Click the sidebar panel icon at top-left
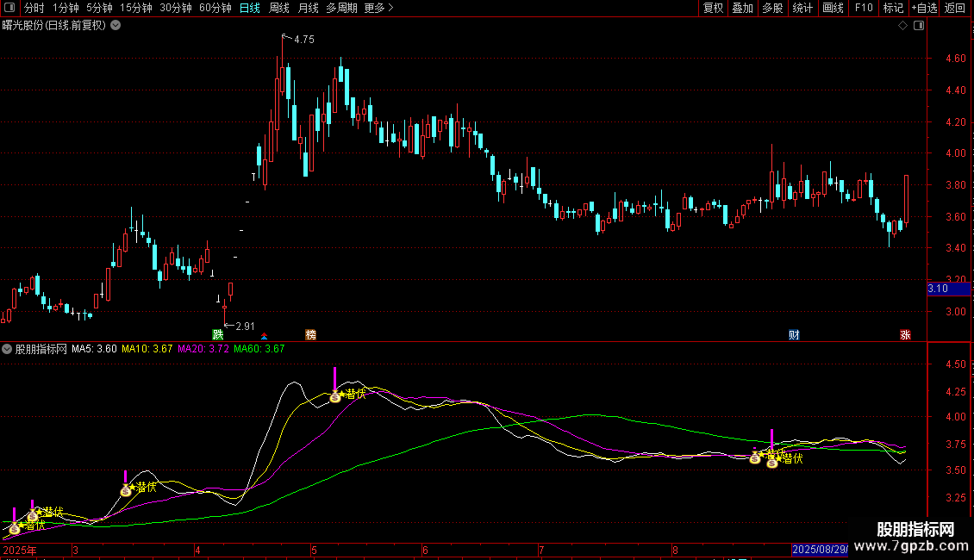The height and width of the screenshot is (560, 974). 9,9
